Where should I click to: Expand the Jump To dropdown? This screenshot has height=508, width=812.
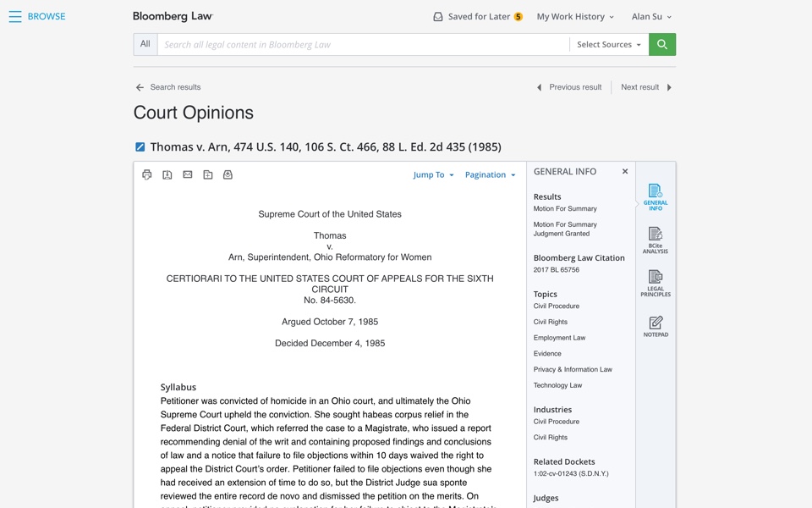point(433,175)
